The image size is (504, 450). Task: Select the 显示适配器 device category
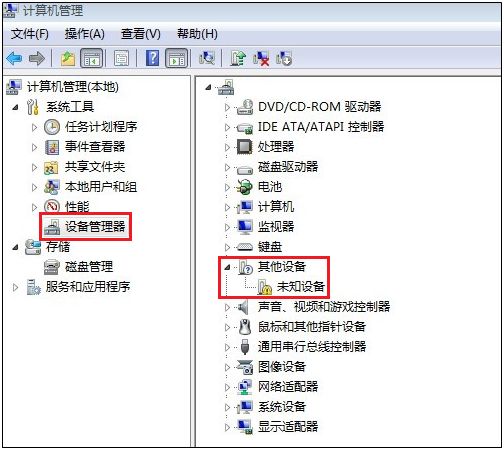288,426
